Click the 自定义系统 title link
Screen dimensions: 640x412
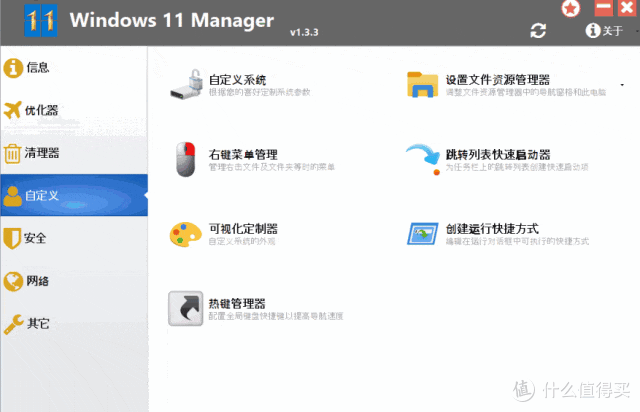tap(238, 80)
